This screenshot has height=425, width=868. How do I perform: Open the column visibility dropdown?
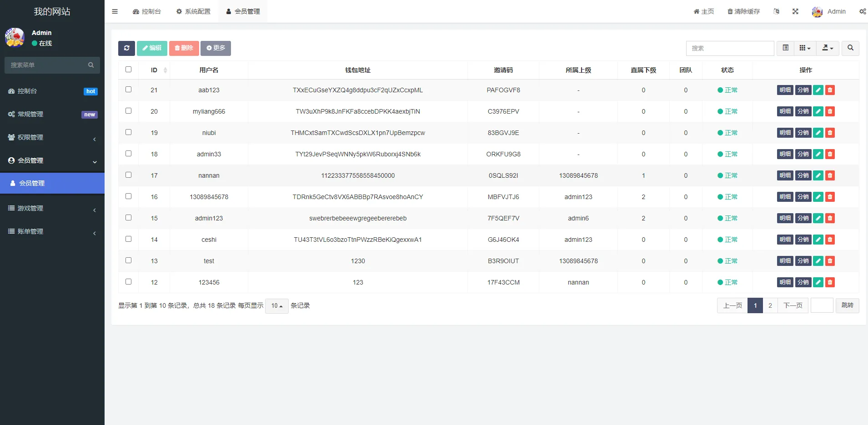click(x=805, y=48)
